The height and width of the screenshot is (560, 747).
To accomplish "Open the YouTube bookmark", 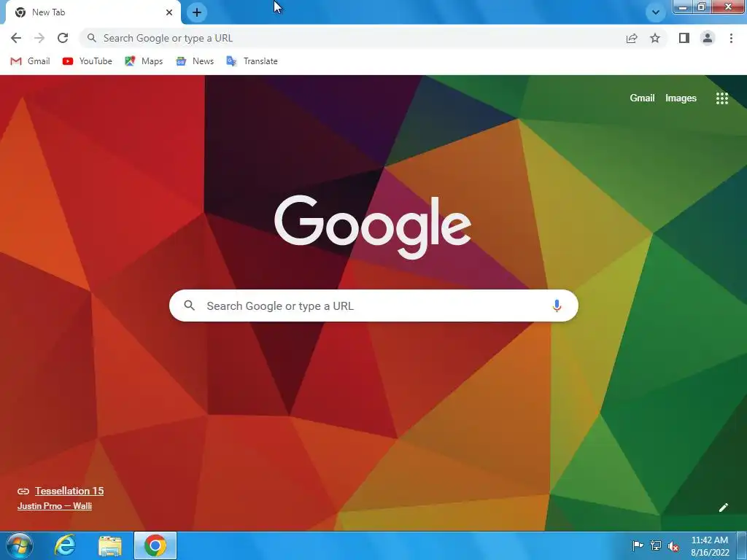I will [88, 61].
